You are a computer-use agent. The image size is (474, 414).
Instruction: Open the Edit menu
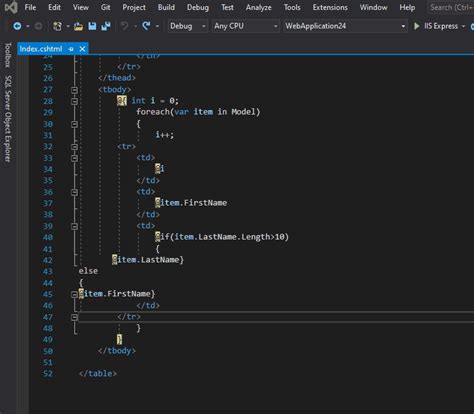pyautogui.click(x=54, y=7)
